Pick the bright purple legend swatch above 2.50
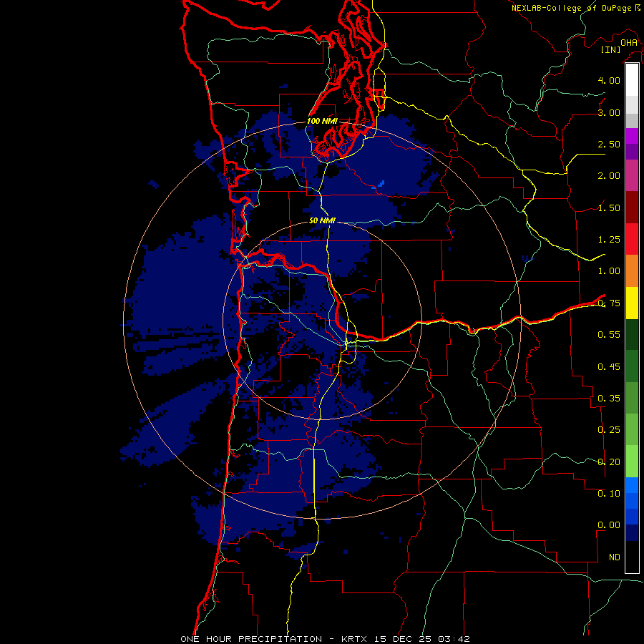 click(x=632, y=136)
